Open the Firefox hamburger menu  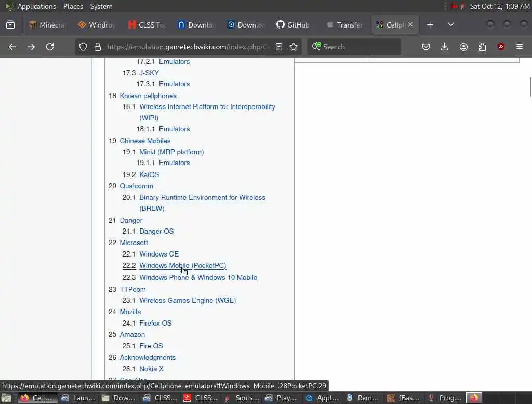(x=520, y=47)
